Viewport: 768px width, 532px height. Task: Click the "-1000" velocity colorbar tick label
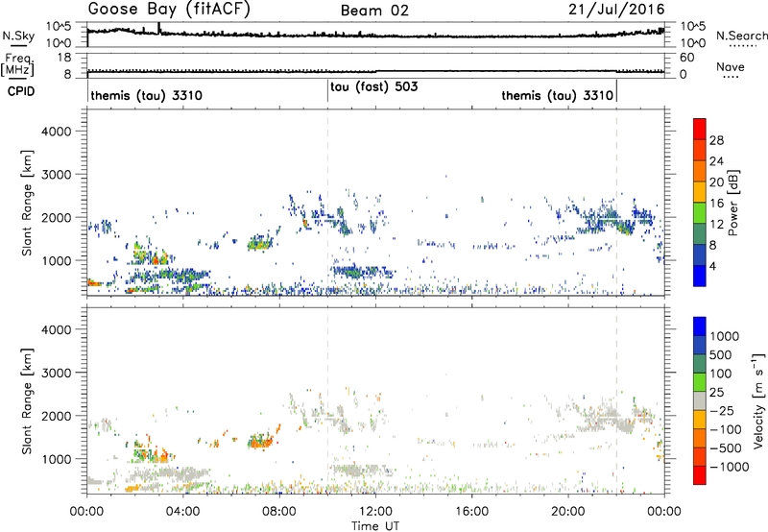(730, 467)
